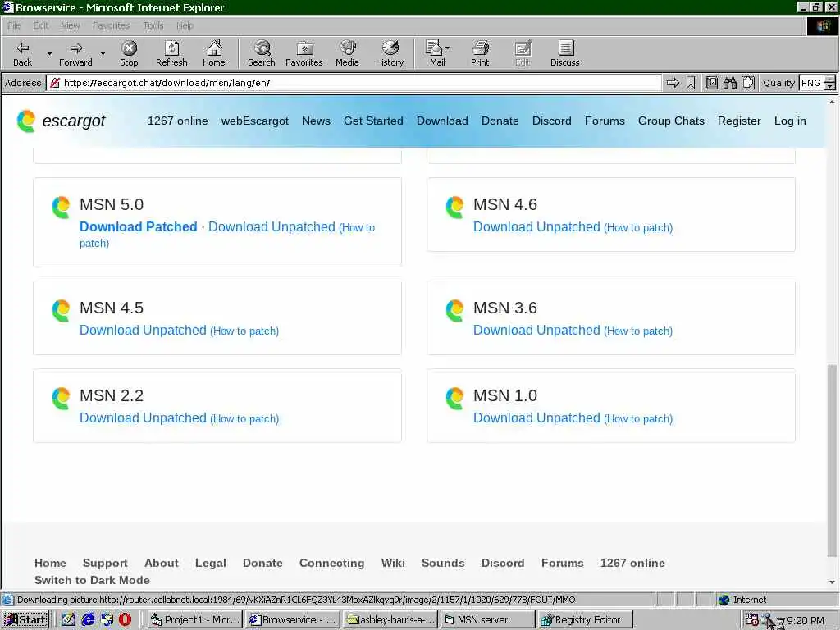The width and height of the screenshot is (840, 630).
Task: Click the scrollbar down arrow
Action: (x=832, y=582)
